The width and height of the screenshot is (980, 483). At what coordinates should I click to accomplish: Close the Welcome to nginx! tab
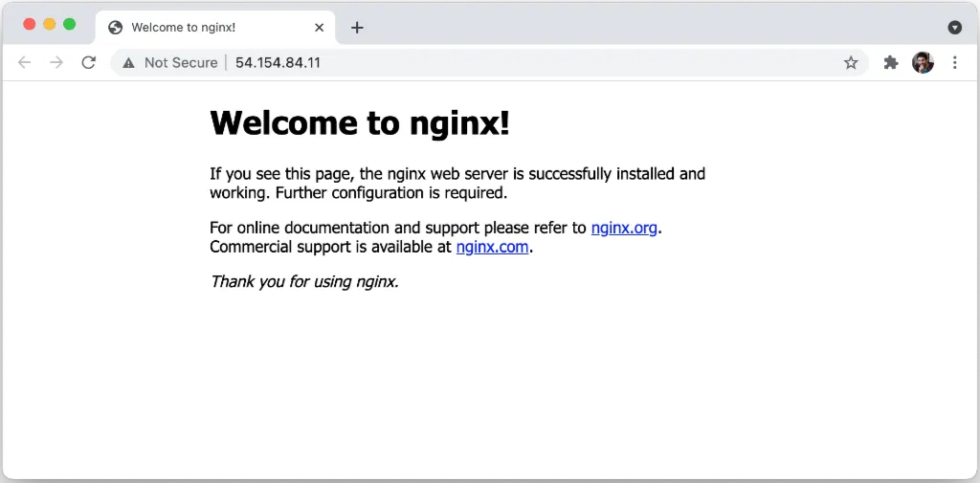320,28
